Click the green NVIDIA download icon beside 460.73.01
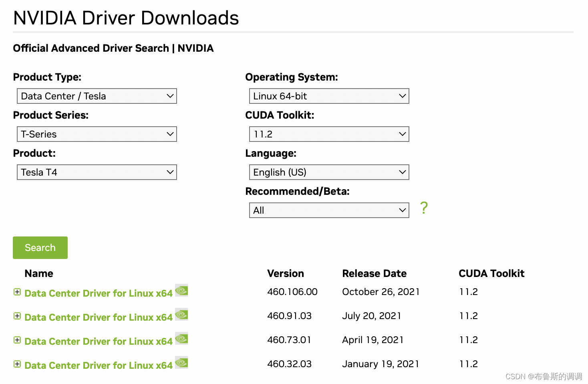The image size is (588, 384). 181,339
